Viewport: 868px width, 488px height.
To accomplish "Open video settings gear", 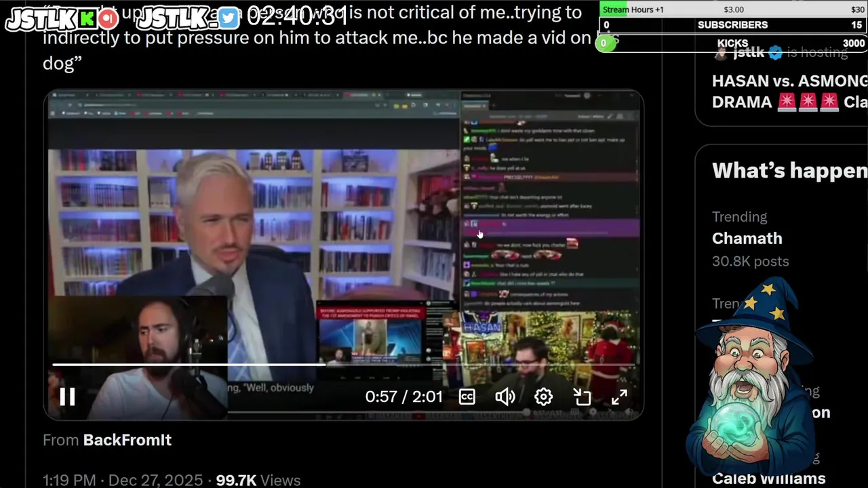I will [x=544, y=396].
